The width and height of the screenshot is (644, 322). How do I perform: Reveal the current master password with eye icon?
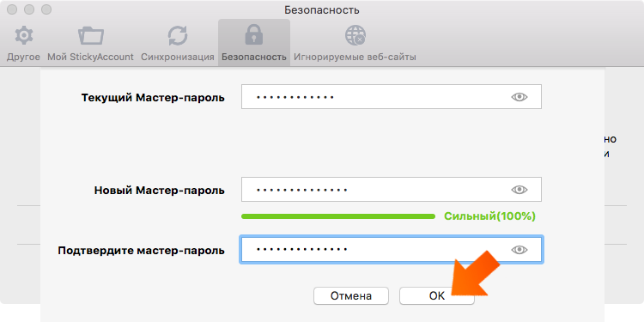pos(519,97)
